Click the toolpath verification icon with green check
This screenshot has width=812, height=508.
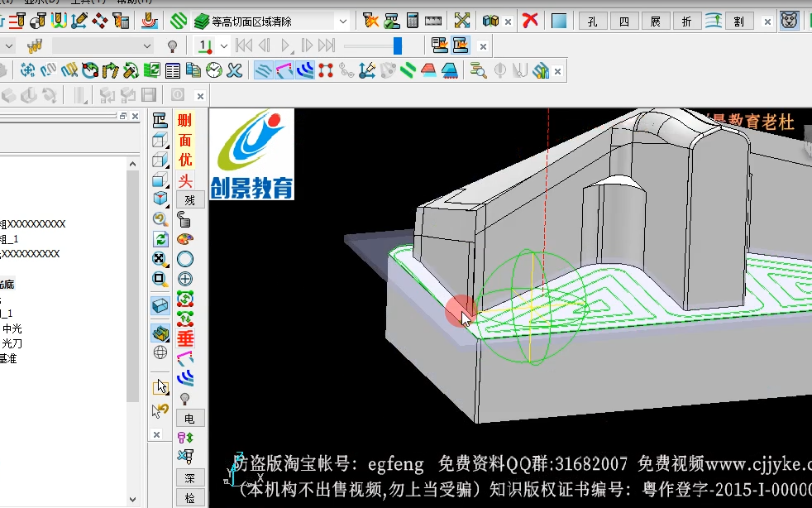[391, 21]
